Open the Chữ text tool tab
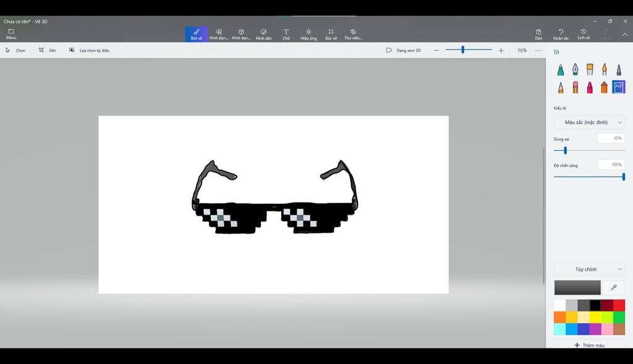Viewport: 633px width, 364px height. click(286, 35)
